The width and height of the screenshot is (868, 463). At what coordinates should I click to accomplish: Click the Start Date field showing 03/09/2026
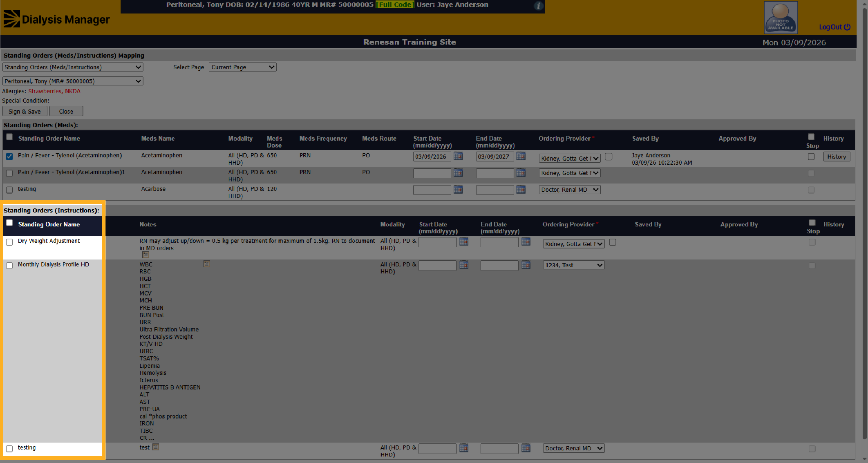pos(432,157)
